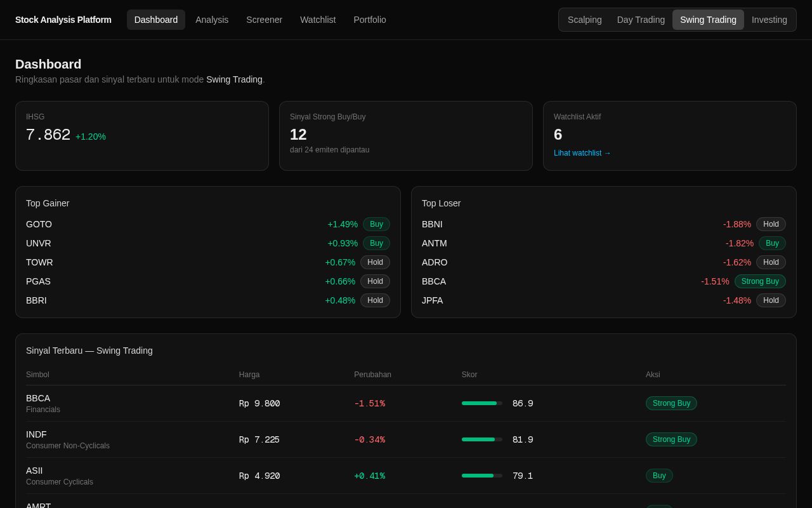
Task: Click the INDF score bar at 81.9
Action: (482, 439)
